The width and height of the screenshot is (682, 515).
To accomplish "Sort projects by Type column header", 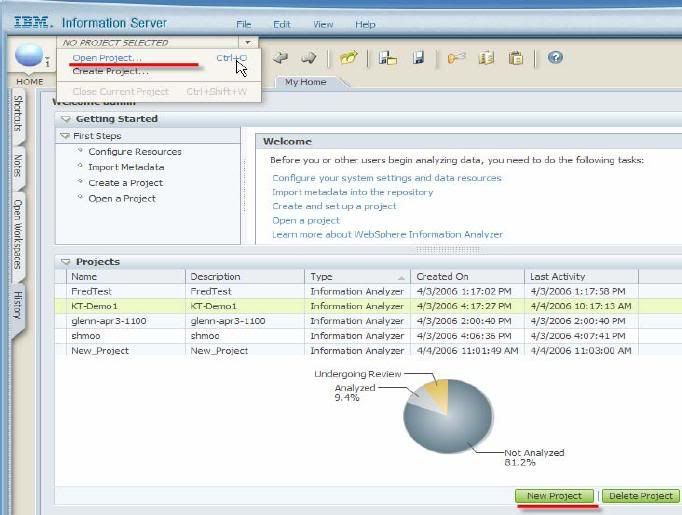I will 357,277.
